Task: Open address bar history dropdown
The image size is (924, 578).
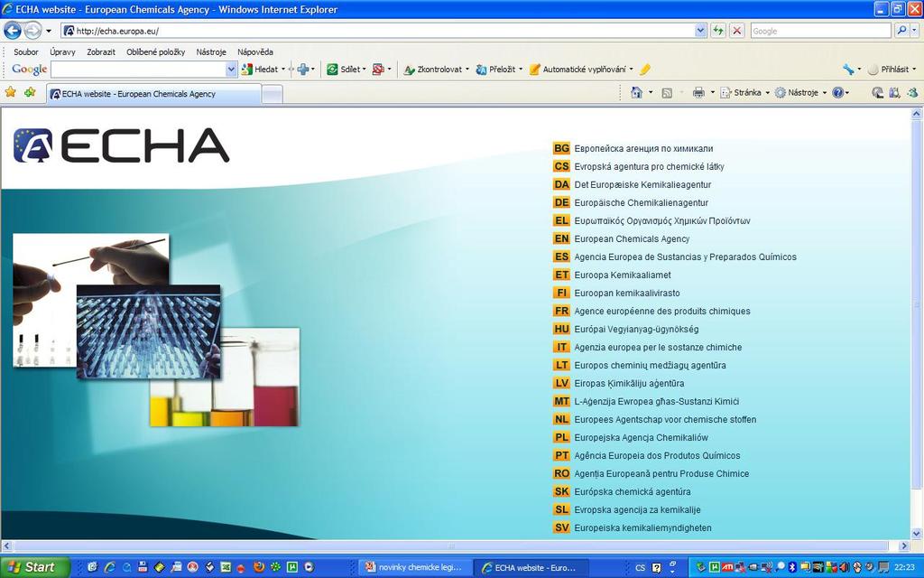Action: point(700,31)
